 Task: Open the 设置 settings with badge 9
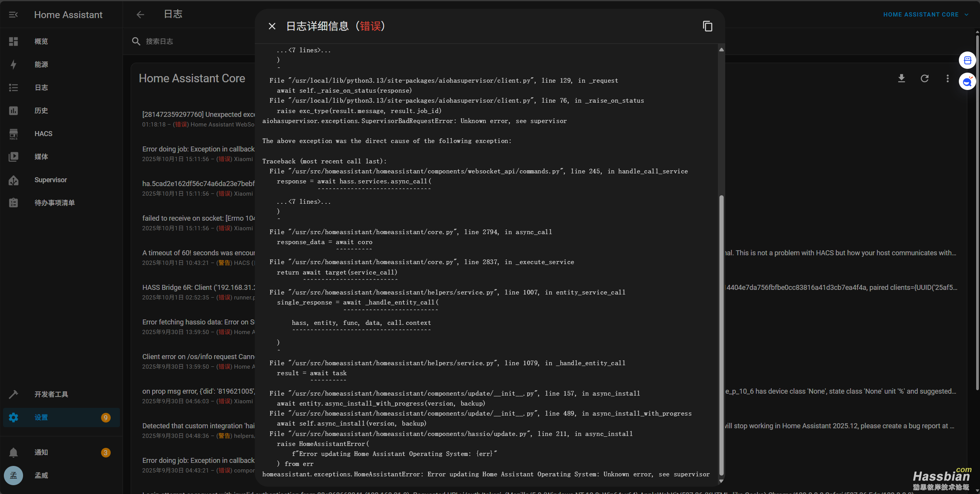click(x=41, y=417)
